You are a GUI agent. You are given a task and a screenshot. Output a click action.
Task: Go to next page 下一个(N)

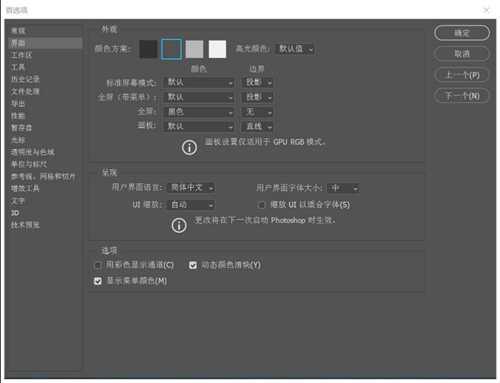[462, 96]
